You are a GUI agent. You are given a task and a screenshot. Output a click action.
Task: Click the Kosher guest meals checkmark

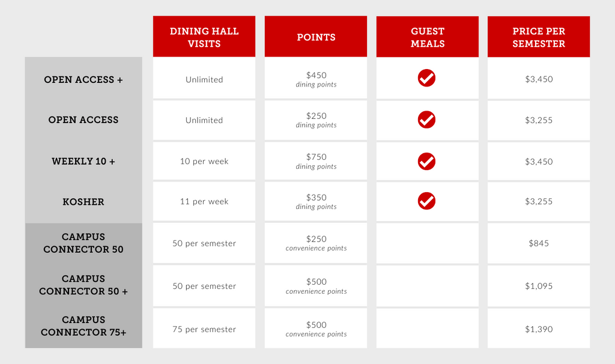coord(426,201)
